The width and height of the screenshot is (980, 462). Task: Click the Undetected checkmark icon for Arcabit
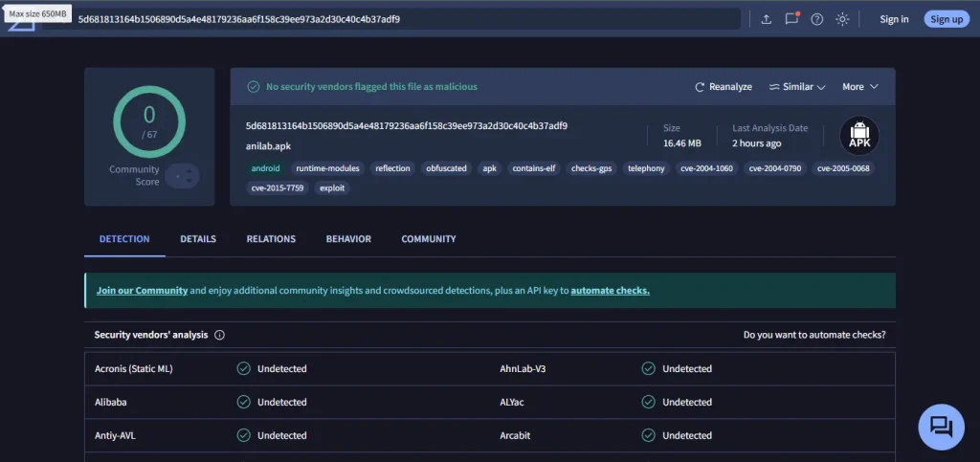coord(649,436)
